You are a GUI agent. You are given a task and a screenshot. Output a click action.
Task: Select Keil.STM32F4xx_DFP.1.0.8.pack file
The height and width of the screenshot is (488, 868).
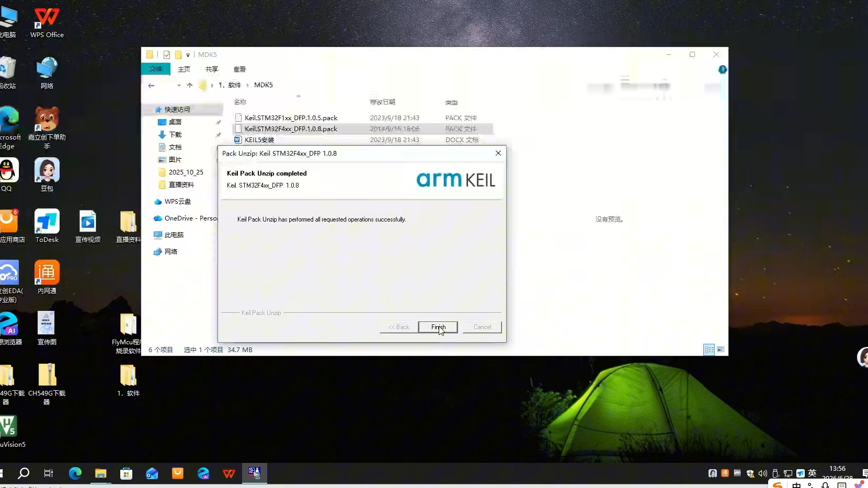pos(291,129)
